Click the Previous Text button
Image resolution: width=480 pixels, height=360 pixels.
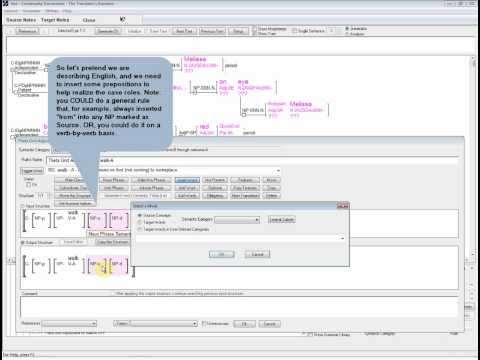pos(212,31)
